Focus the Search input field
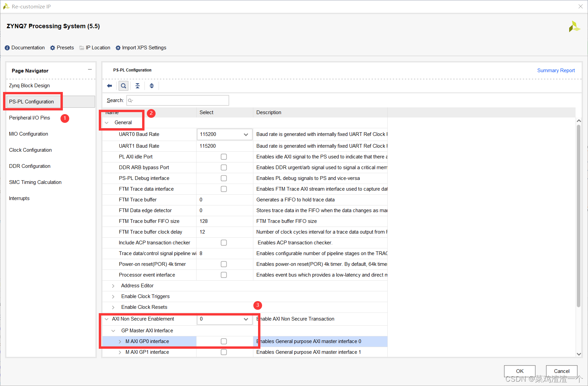 (178, 100)
